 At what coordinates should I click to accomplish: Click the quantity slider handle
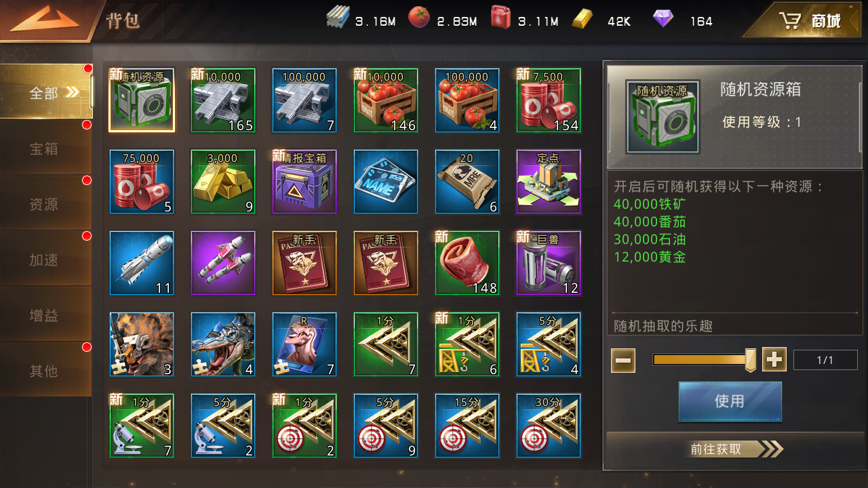click(750, 360)
